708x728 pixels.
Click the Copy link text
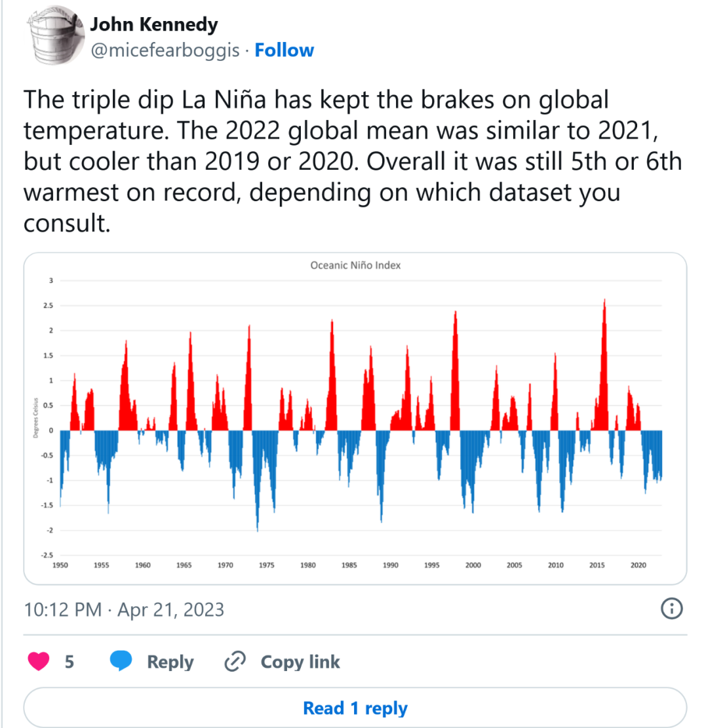pos(300,662)
